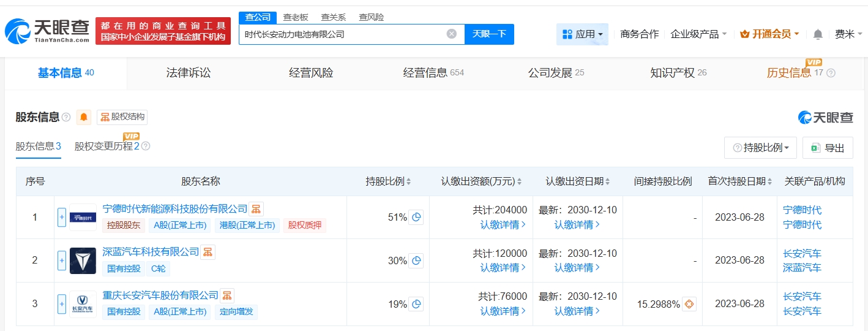868x331 pixels.
Task: Open the 持股比例 filter dropdown
Action: [x=760, y=148]
